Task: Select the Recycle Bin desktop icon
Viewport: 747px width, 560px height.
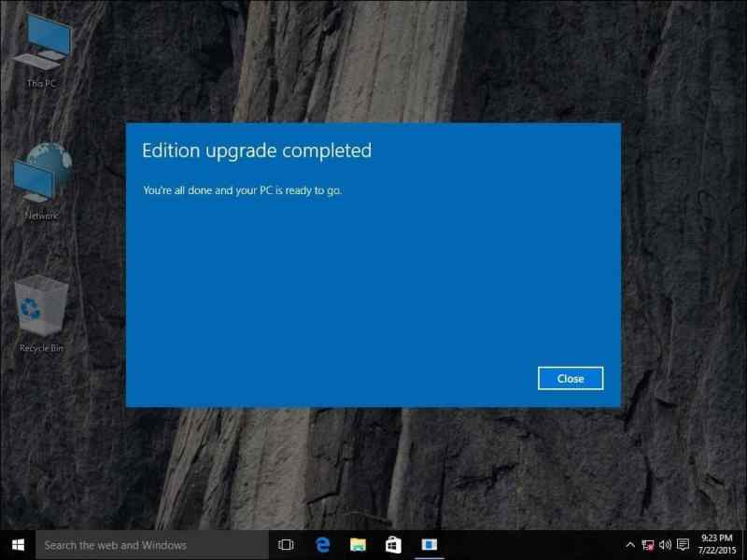Action: 41,315
